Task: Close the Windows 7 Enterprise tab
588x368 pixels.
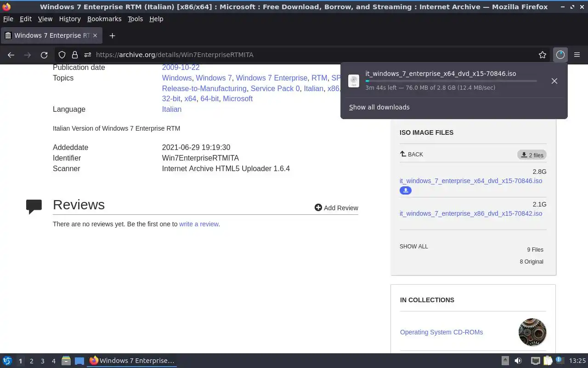Action: pos(95,35)
